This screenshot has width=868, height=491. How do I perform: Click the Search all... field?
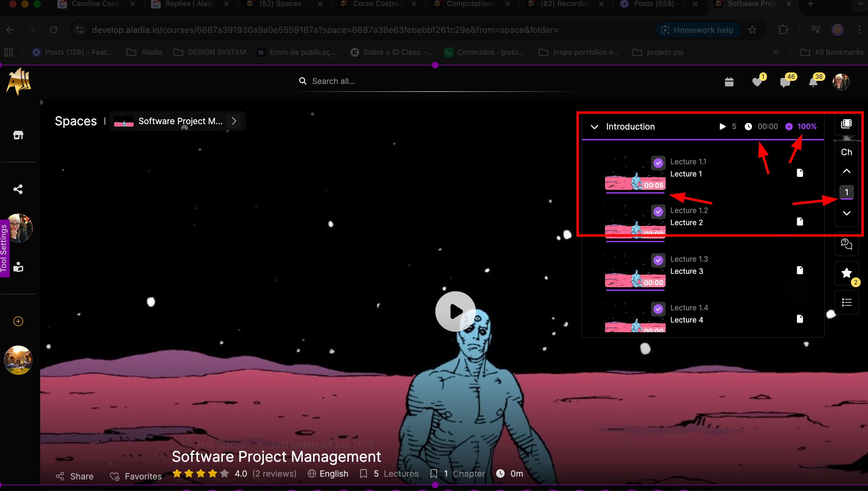(435, 81)
